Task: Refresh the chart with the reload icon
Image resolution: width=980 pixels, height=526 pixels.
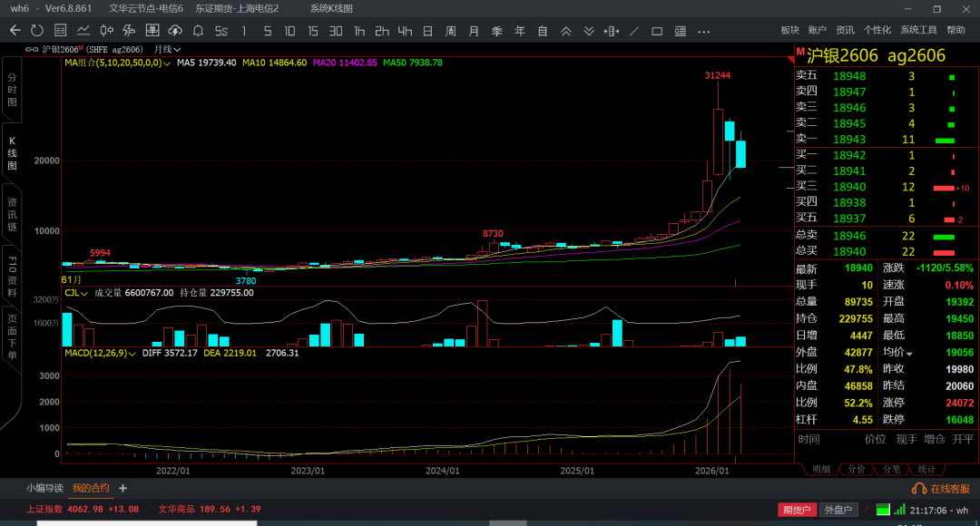Action: click(36, 31)
